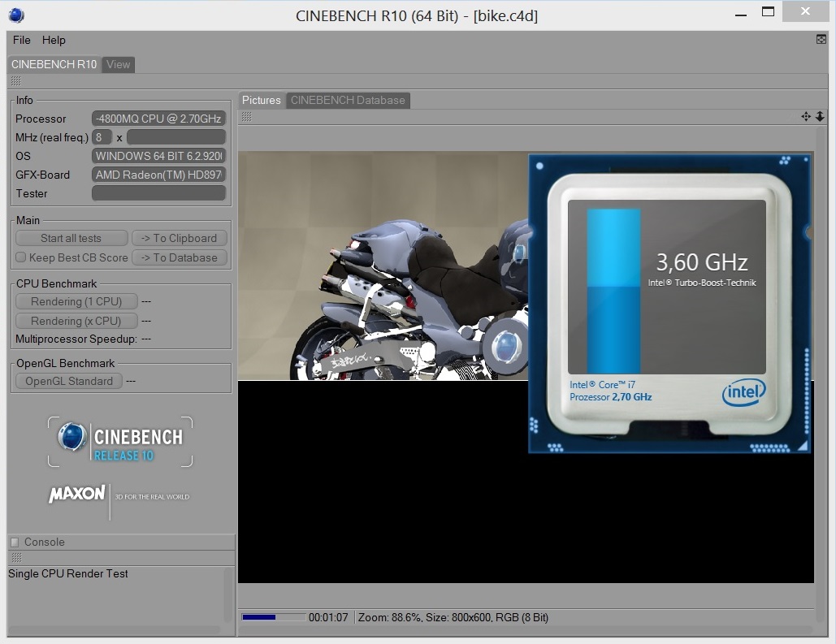Click the MHz core count field
This screenshot has width=836, height=644.
click(102, 137)
